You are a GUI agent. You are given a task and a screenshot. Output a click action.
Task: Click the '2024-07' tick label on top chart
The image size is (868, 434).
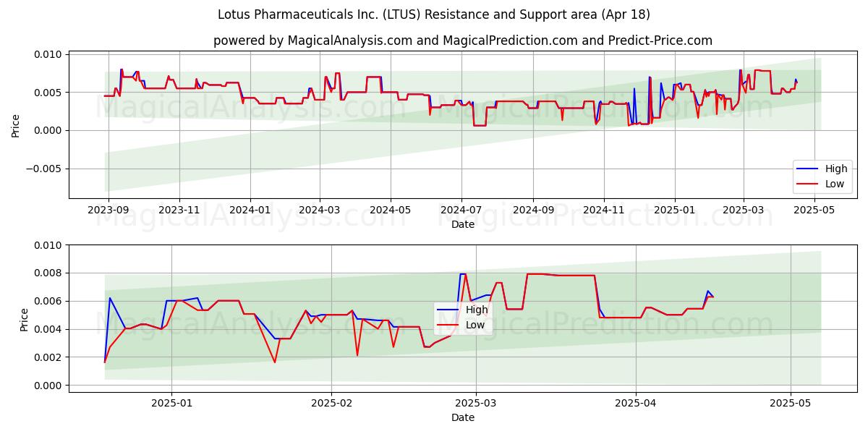pyautogui.click(x=461, y=210)
